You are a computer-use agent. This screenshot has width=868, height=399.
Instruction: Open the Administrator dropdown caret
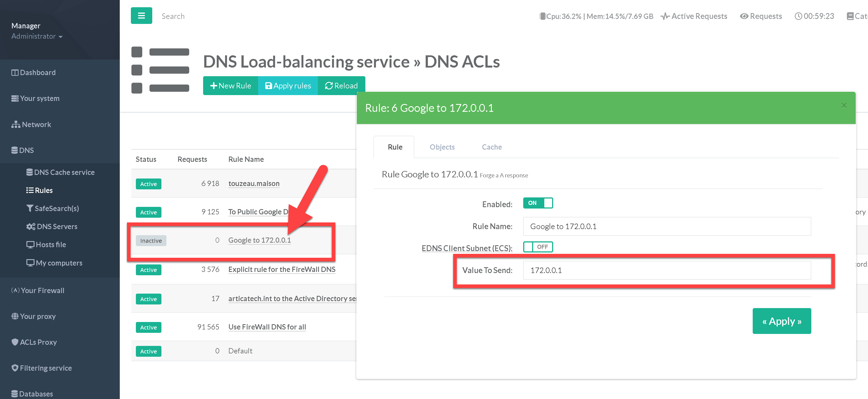click(x=61, y=37)
